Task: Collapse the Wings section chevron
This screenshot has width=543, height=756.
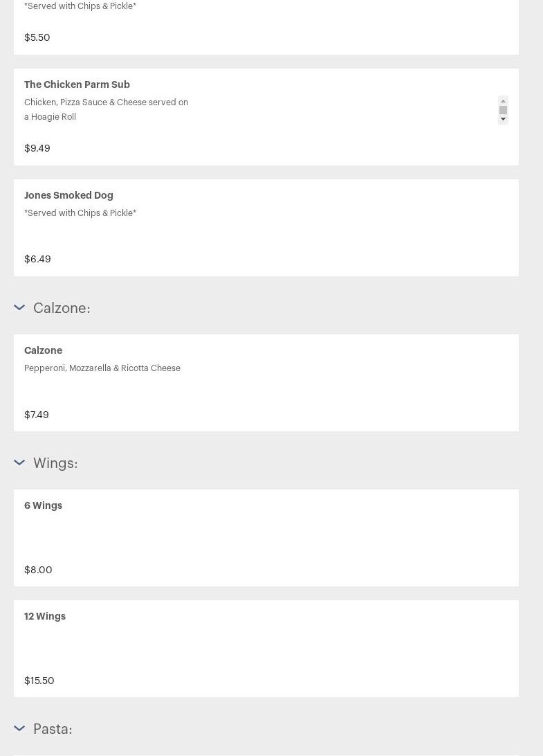Action: coord(19,462)
